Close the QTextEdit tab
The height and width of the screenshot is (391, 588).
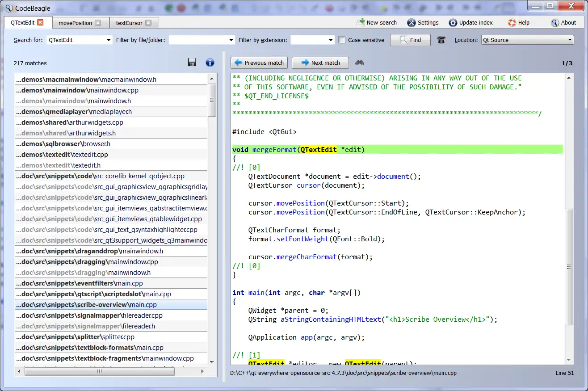click(x=40, y=22)
